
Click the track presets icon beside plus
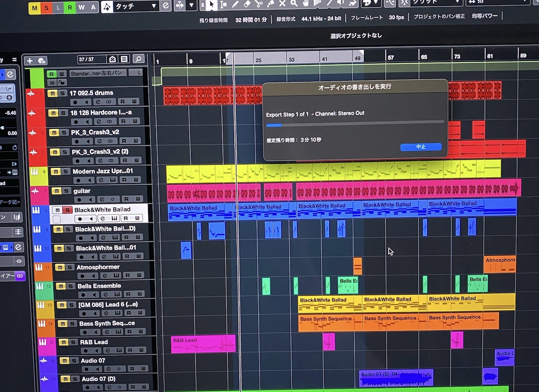point(42,60)
